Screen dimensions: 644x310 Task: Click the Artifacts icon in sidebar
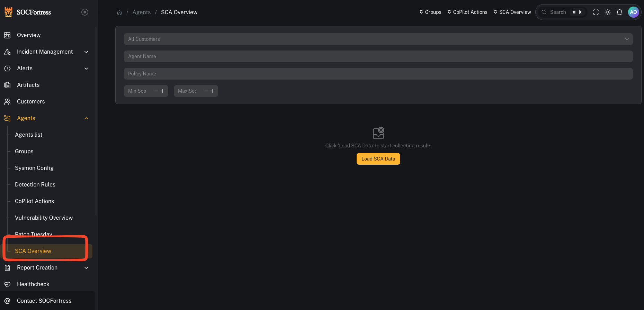7,85
